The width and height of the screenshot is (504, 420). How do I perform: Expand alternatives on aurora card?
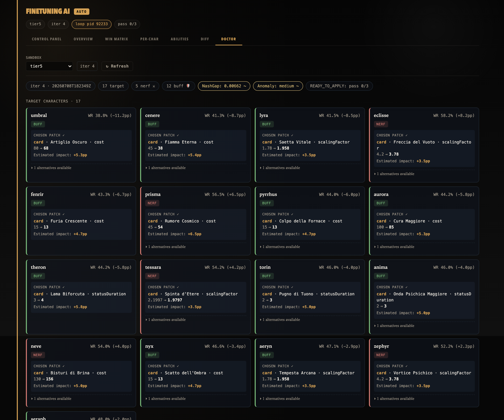tap(394, 247)
